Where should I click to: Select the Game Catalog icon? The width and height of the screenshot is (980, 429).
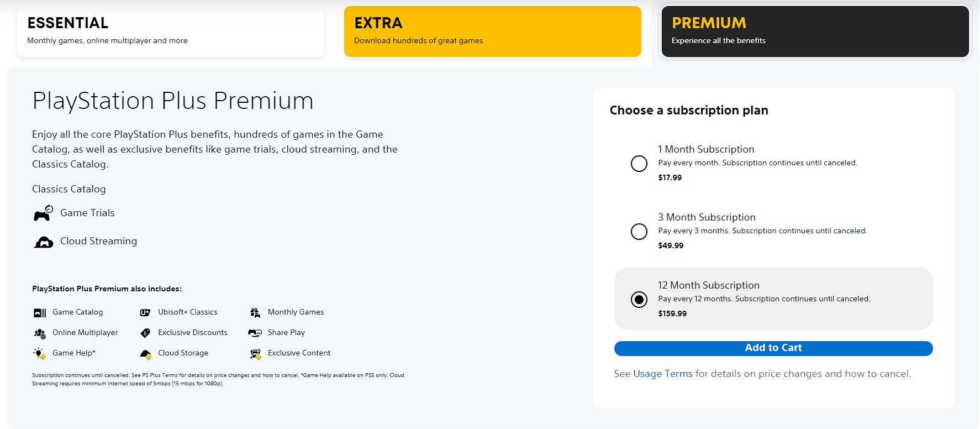pyautogui.click(x=39, y=312)
